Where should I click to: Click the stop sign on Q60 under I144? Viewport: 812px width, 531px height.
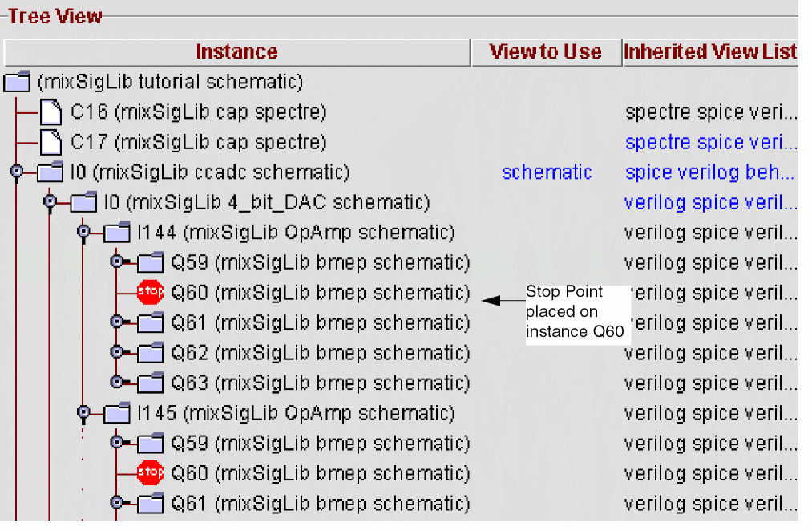click(x=150, y=293)
